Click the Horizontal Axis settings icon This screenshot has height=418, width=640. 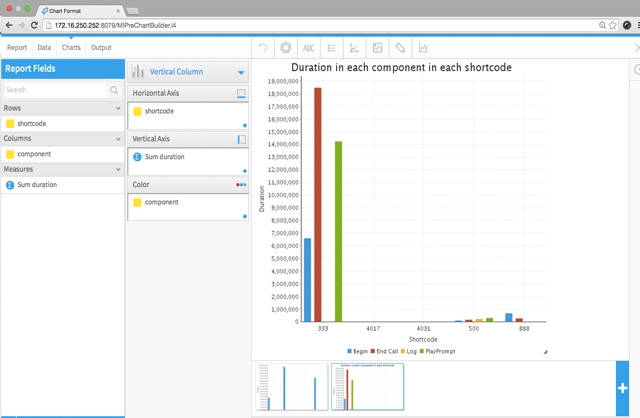pos(241,93)
